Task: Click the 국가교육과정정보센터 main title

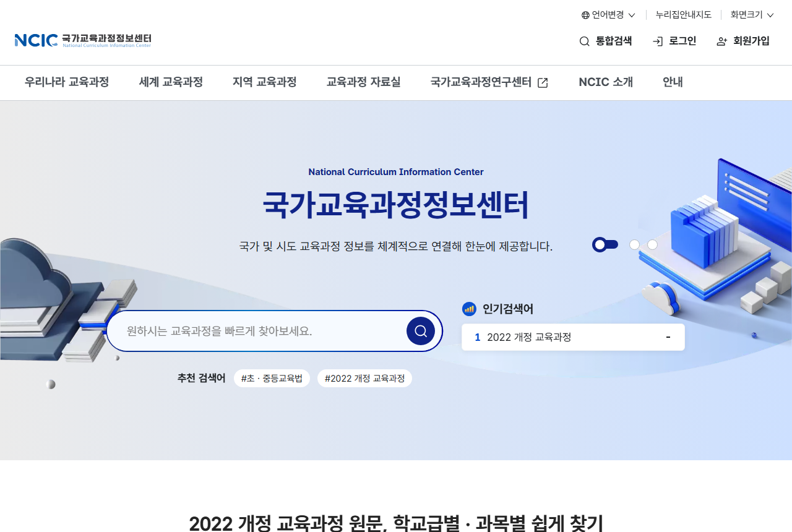Action: point(396,205)
